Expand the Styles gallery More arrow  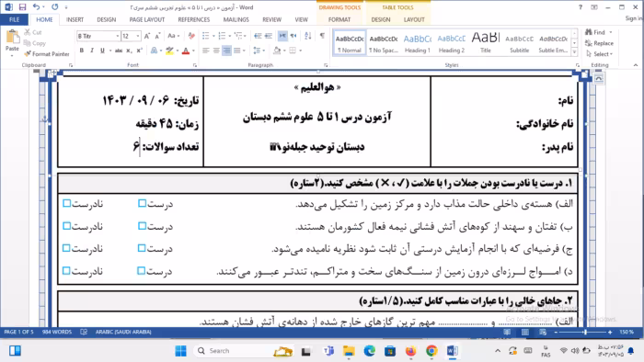(x=575, y=52)
